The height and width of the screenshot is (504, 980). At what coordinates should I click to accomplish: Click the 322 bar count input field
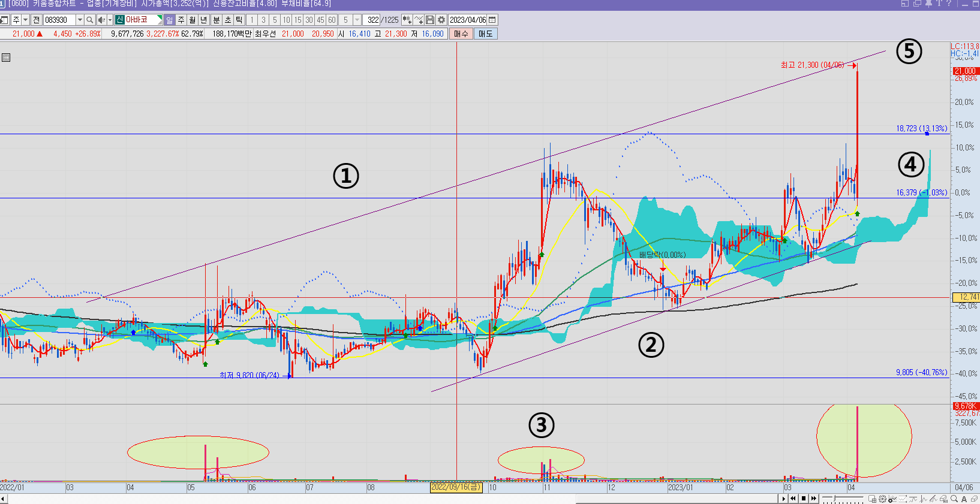tap(372, 20)
